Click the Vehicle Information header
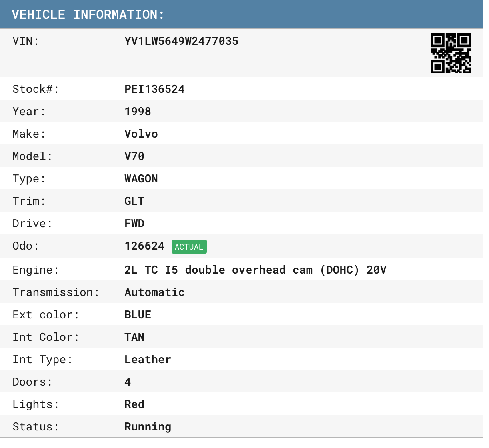This screenshot has height=448, width=489. click(88, 15)
